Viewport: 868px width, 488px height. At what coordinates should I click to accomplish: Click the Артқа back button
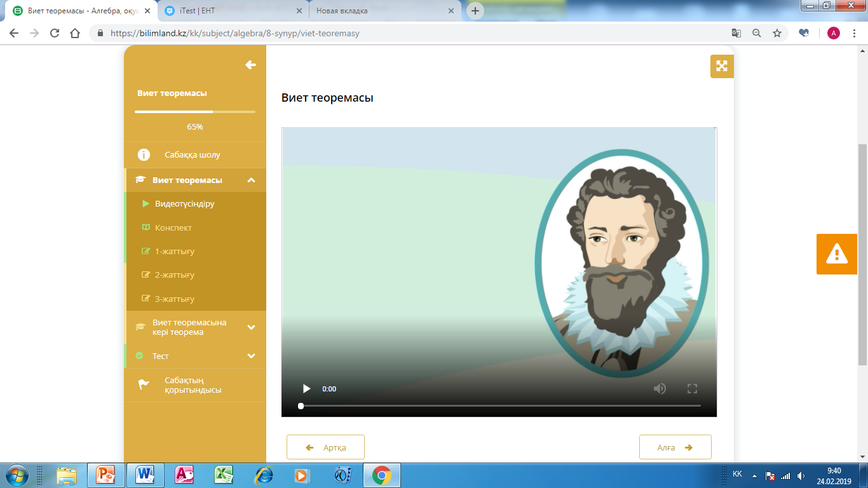(x=325, y=447)
